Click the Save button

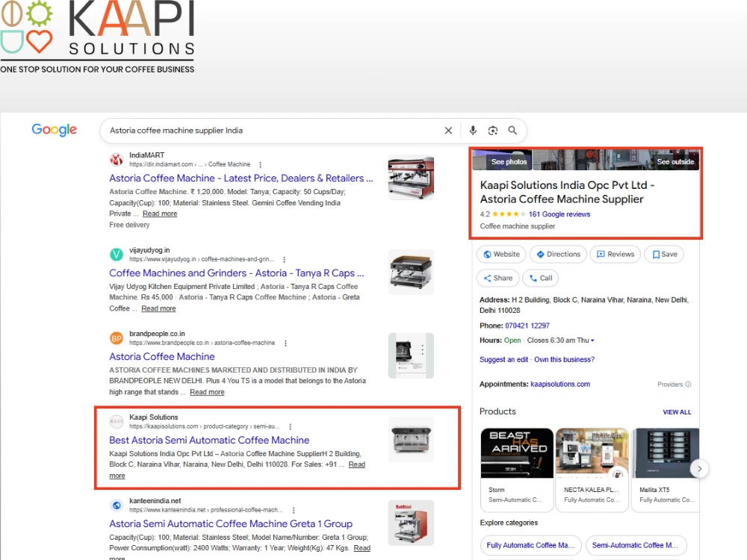point(664,255)
